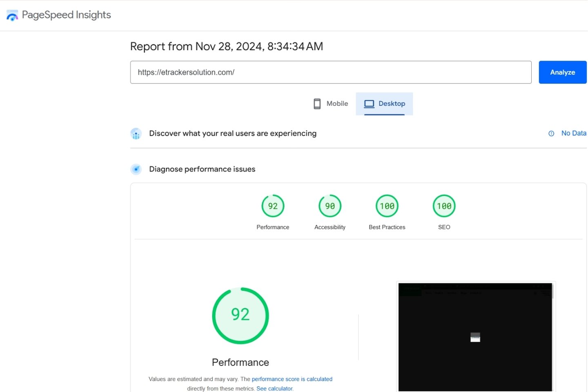Viewport: 588px width, 392px height.
Task: Click the info icon beside No Data
Action: [551, 134]
